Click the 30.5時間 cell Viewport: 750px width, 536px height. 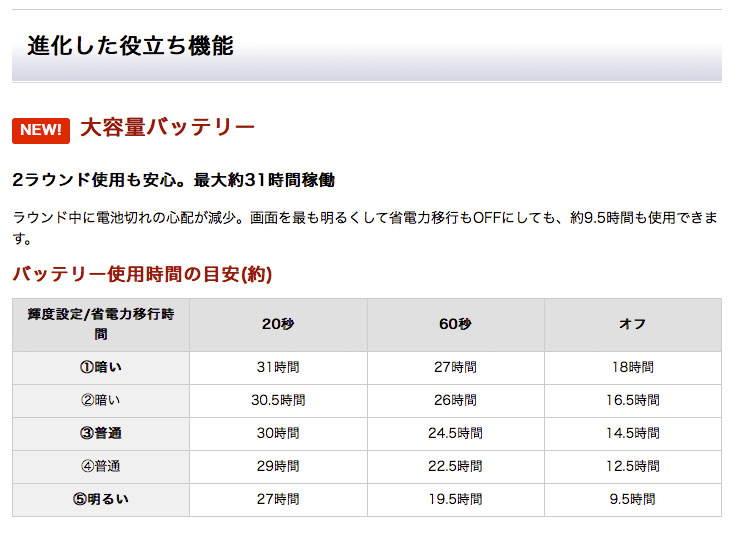[278, 400]
